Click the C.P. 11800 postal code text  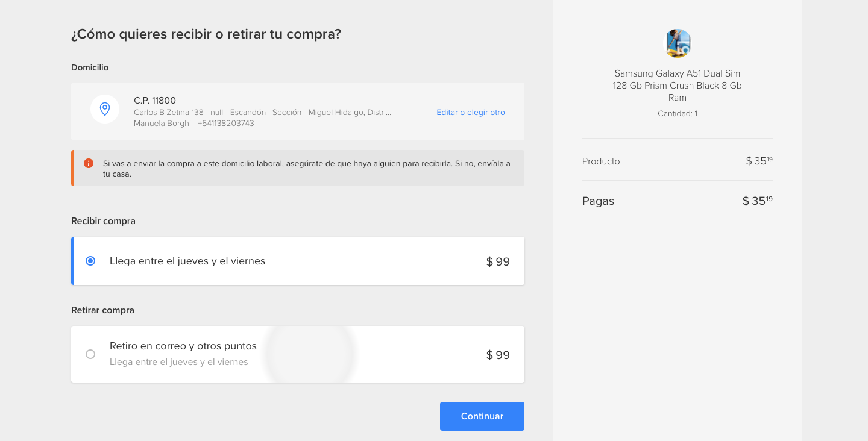pos(155,101)
